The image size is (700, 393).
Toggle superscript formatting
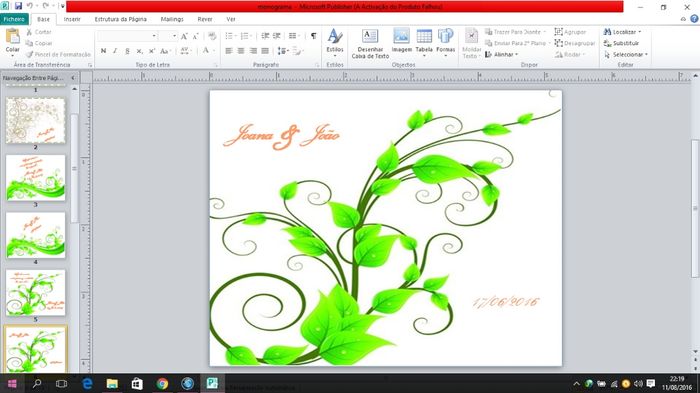coord(152,51)
